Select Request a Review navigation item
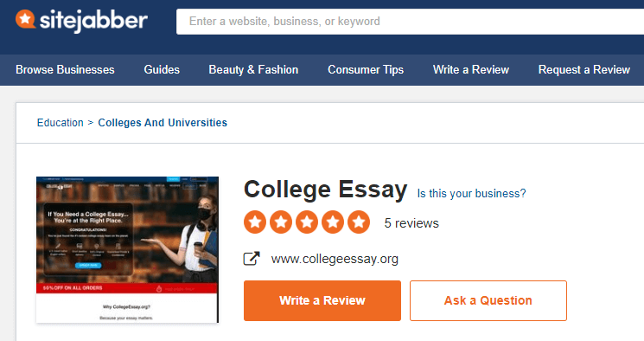 [x=584, y=69]
